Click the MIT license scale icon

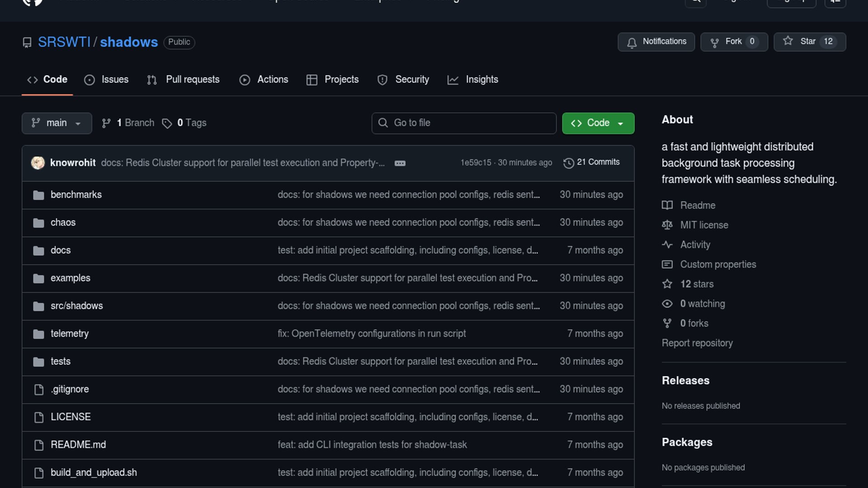tap(667, 225)
